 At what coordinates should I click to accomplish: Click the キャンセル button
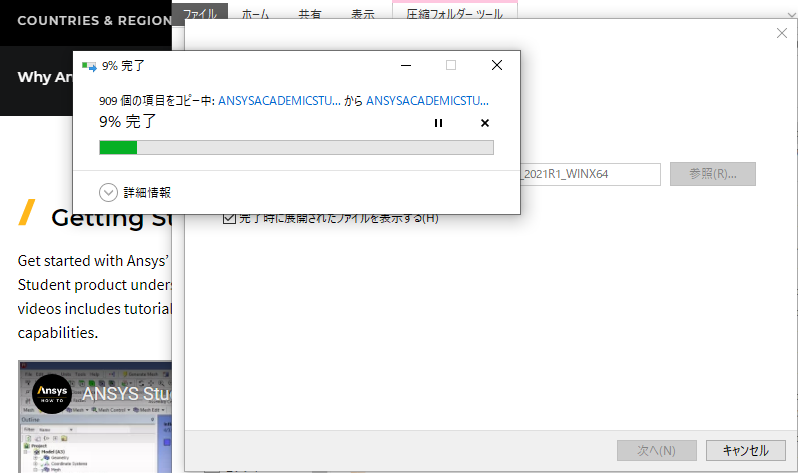click(x=746, y=451)
